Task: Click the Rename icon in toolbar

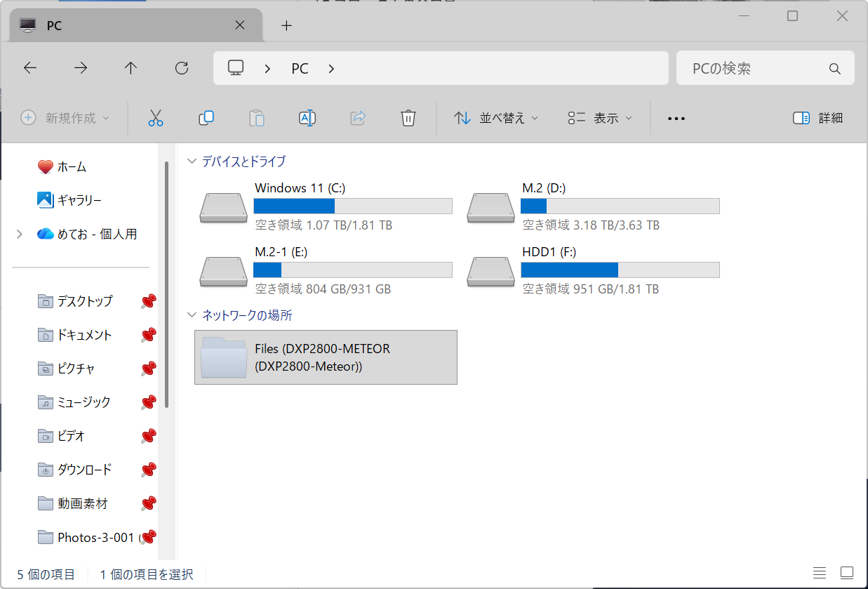Action: click(307, 118)
